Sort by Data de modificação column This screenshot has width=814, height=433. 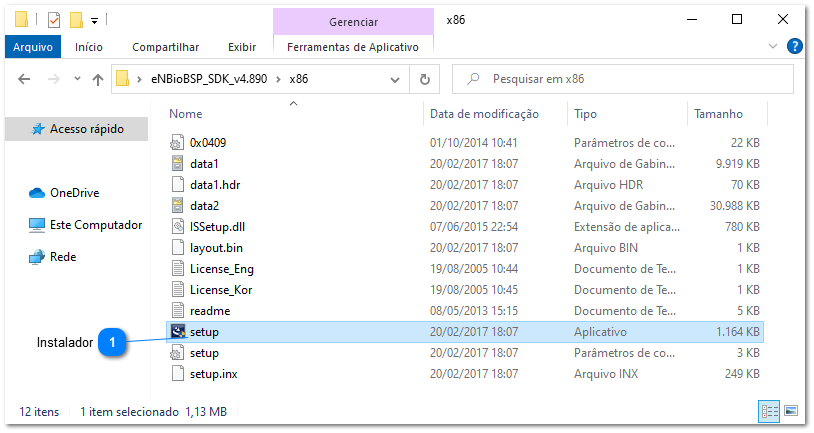click(x=484, y=114)
